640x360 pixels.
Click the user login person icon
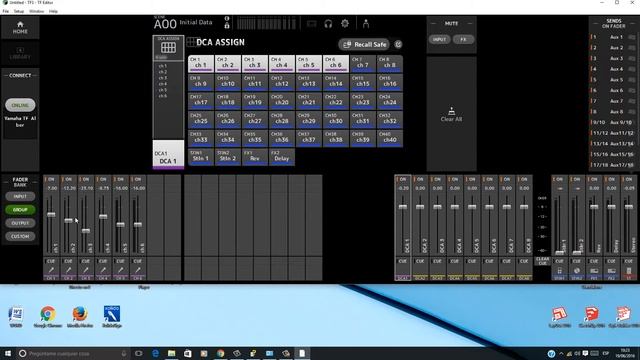366,24
